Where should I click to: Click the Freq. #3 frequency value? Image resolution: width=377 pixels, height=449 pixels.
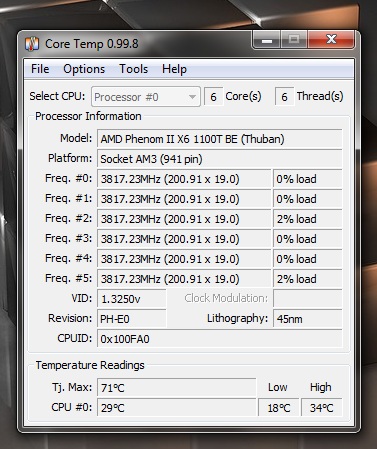(184, 239)
